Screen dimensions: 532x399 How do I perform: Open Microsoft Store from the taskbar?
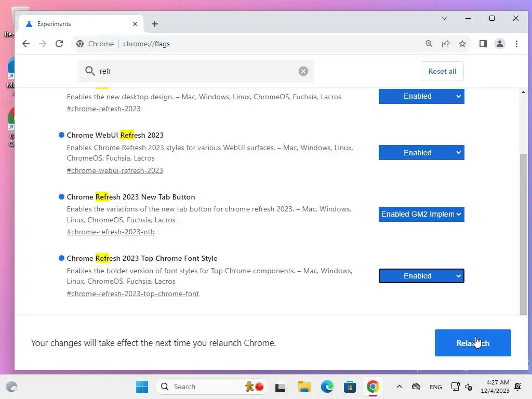350,387
